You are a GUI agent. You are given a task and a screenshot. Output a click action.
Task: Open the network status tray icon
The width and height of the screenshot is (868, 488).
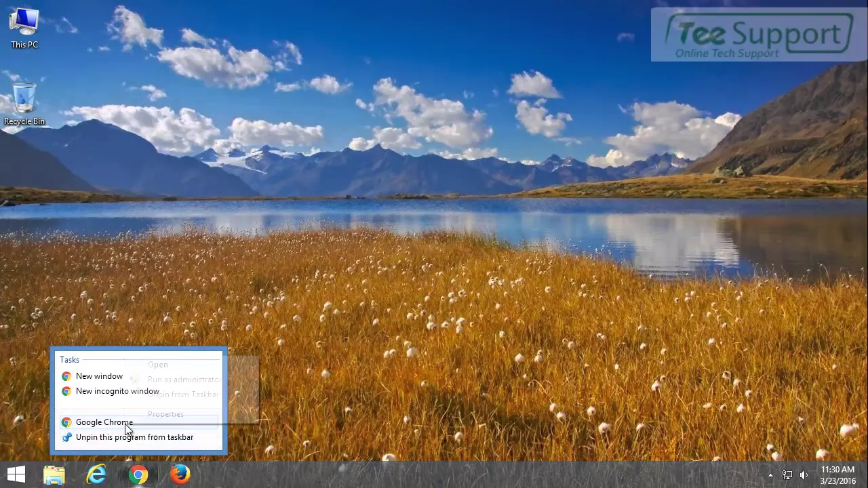[787, 475]
